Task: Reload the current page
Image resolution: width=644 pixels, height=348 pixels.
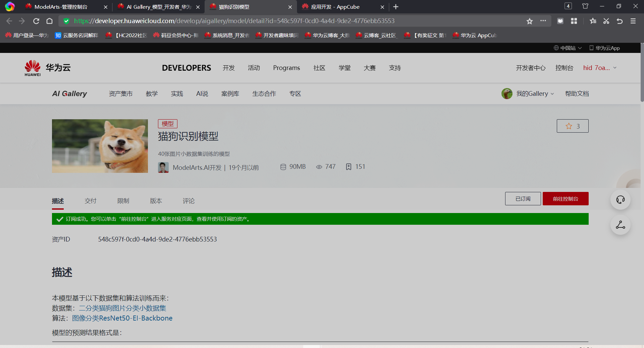Action: tap(36, 21)
